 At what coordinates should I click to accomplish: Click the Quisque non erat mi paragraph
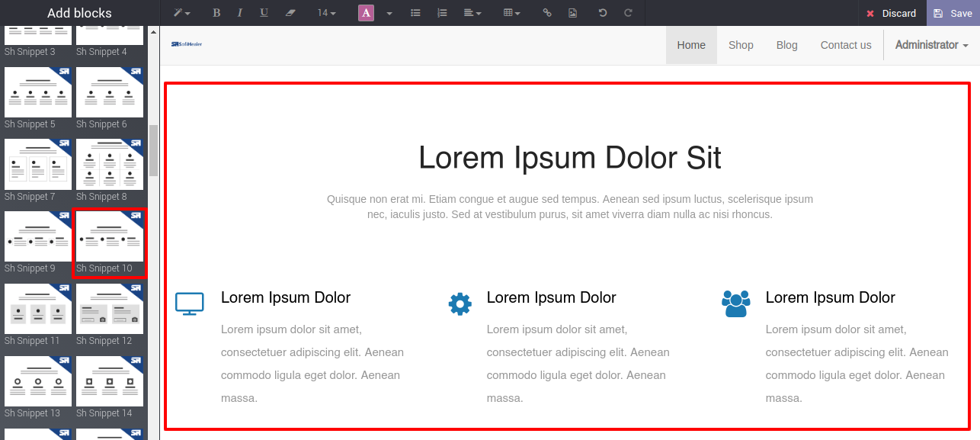point(570,207)
